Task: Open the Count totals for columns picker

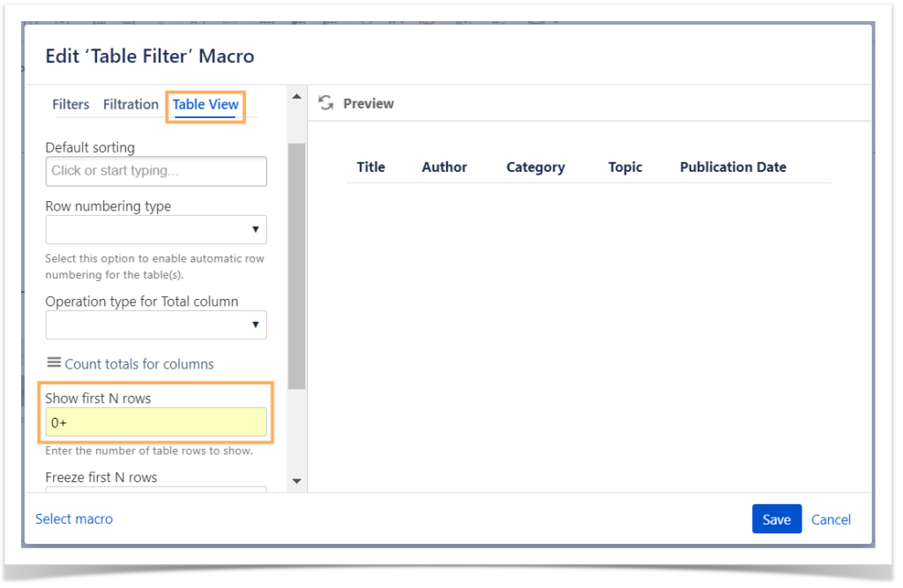Action: coord(132,363)
